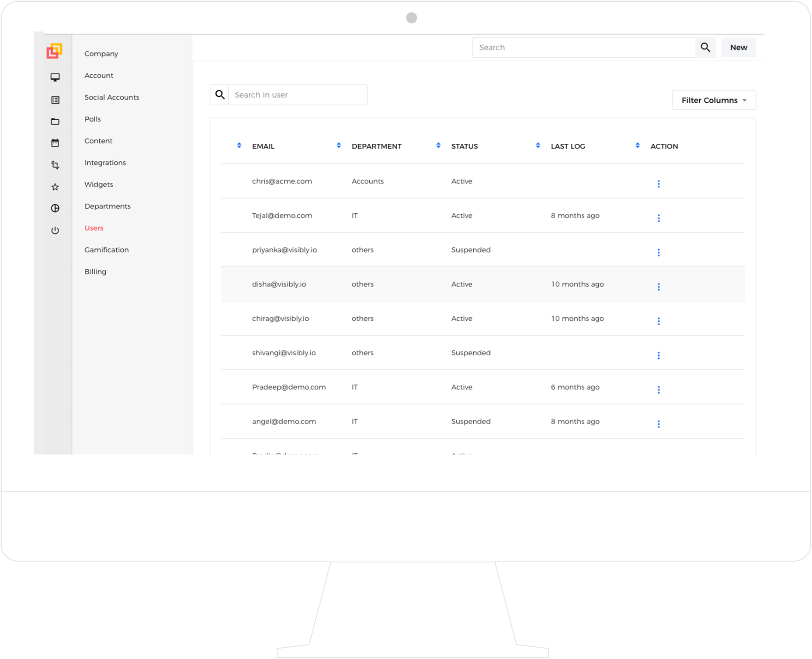
Task: Click Suspended status of shivangi@visibly.io
Action: [x=471, y=353]
